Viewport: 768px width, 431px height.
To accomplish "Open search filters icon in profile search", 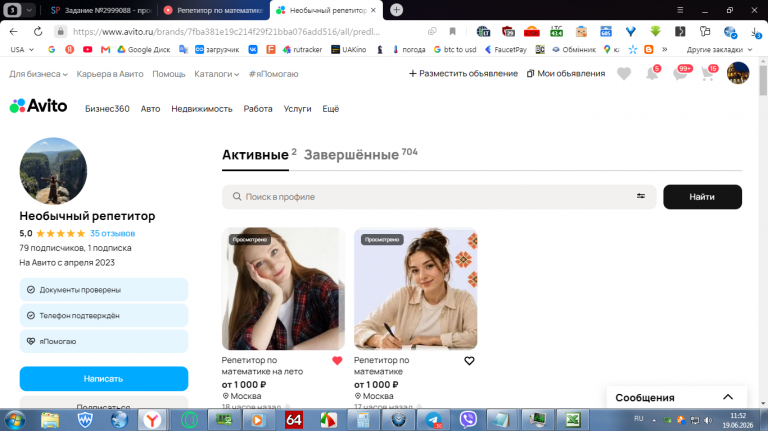I will coord(641,196).
